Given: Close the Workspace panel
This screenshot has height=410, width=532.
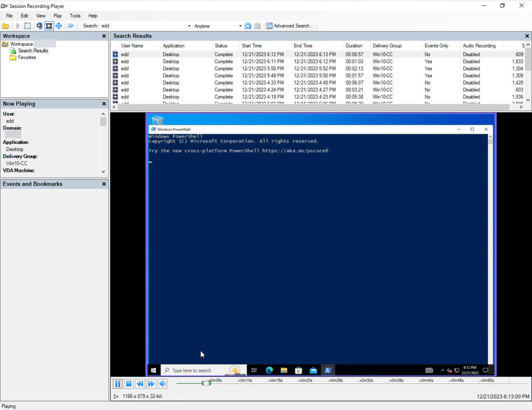Looking at the screenshot, I should 104,36.
